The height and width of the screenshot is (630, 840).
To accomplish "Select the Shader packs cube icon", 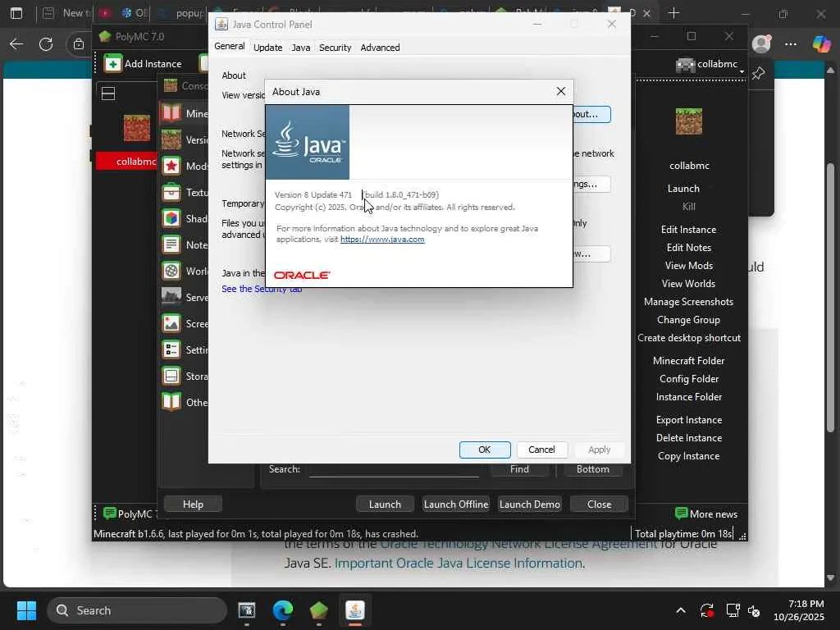I will (x=171, y=218).
